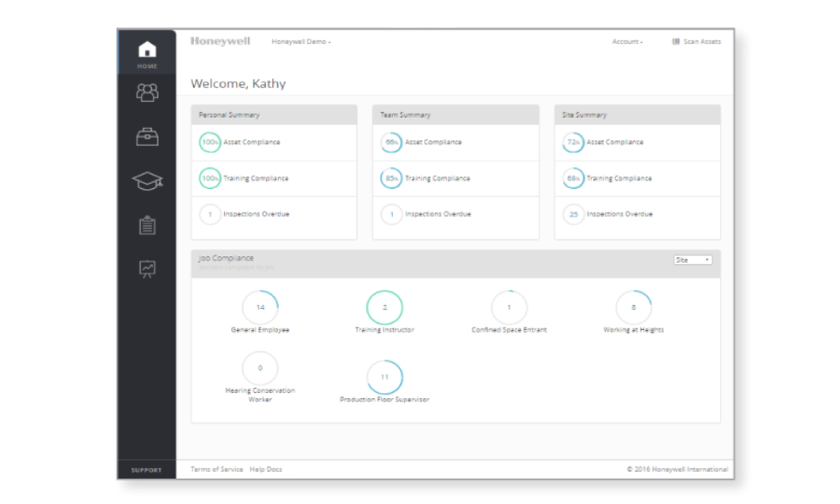Screen dimensions: 840x504
Task: Expand the Honeywell Demo dropdown
Action: click(301, 41)
